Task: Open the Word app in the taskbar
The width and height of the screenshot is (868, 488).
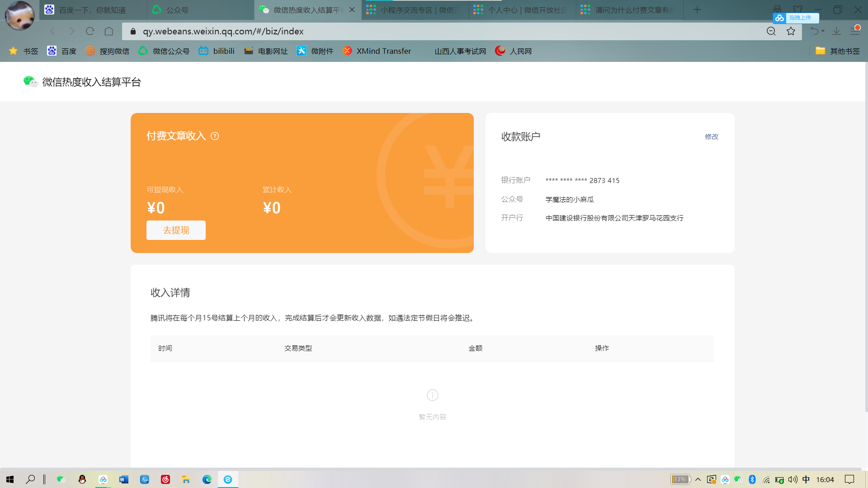Action: [123, 479]
